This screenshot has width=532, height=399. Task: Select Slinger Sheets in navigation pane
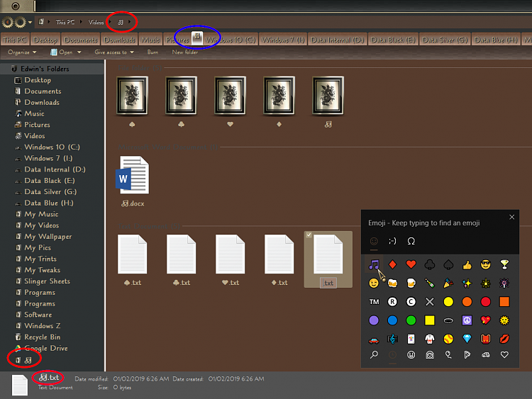tap(47, 281)
